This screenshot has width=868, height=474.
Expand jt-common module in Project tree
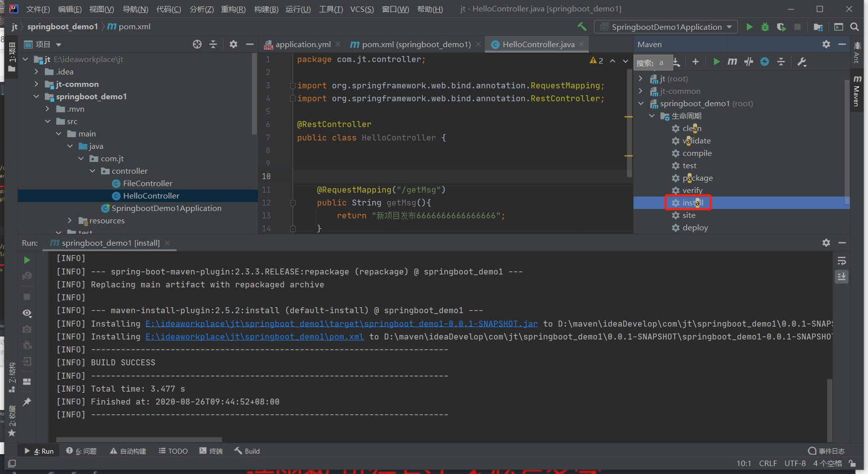36,84
